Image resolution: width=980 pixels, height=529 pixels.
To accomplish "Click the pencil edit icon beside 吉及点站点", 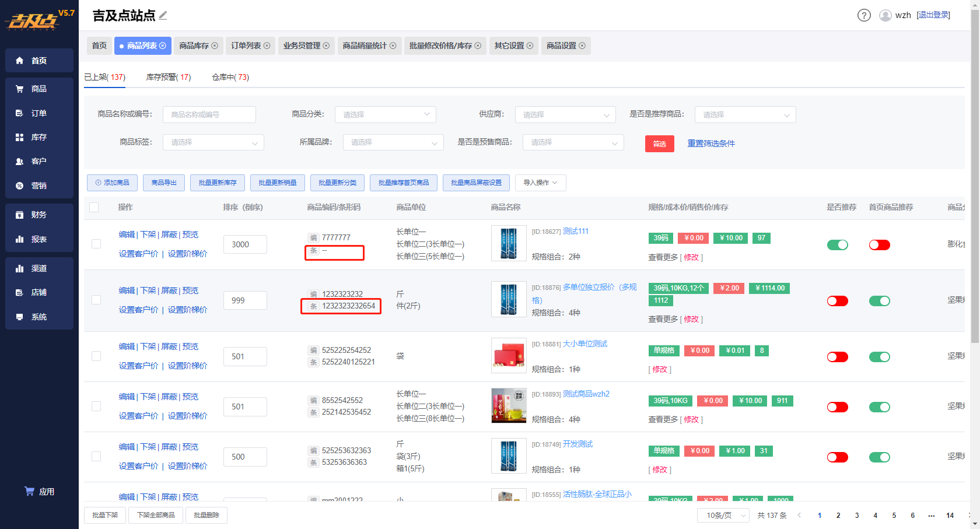I will coord(163,16).
